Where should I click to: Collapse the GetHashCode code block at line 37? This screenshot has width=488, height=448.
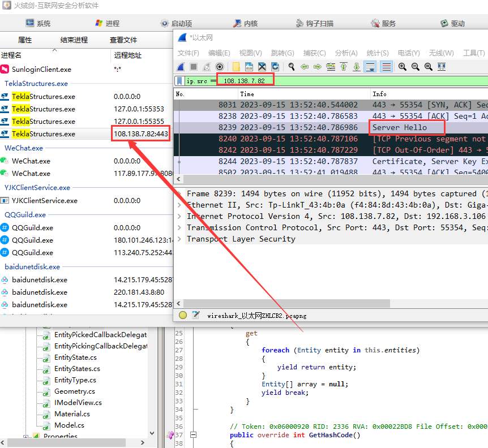coord(193,435)
